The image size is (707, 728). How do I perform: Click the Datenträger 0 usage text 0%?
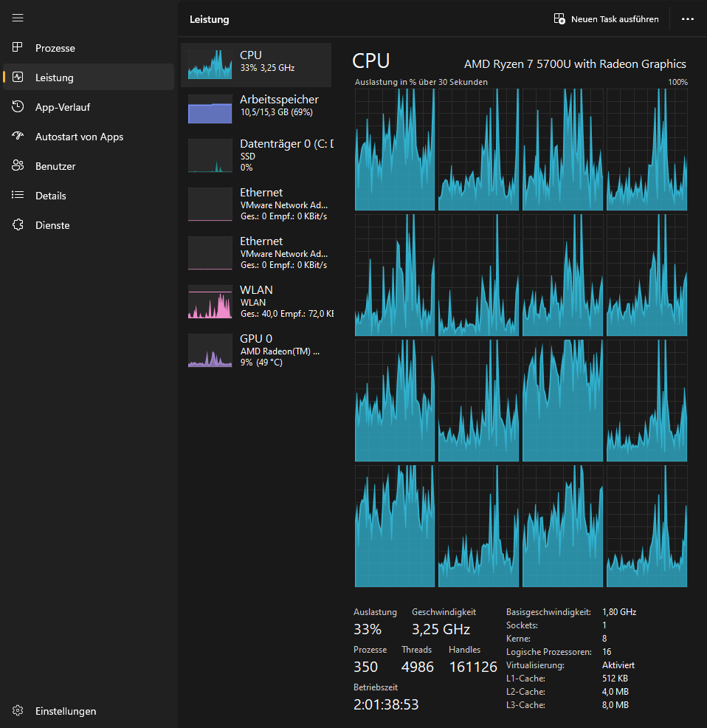246,167
